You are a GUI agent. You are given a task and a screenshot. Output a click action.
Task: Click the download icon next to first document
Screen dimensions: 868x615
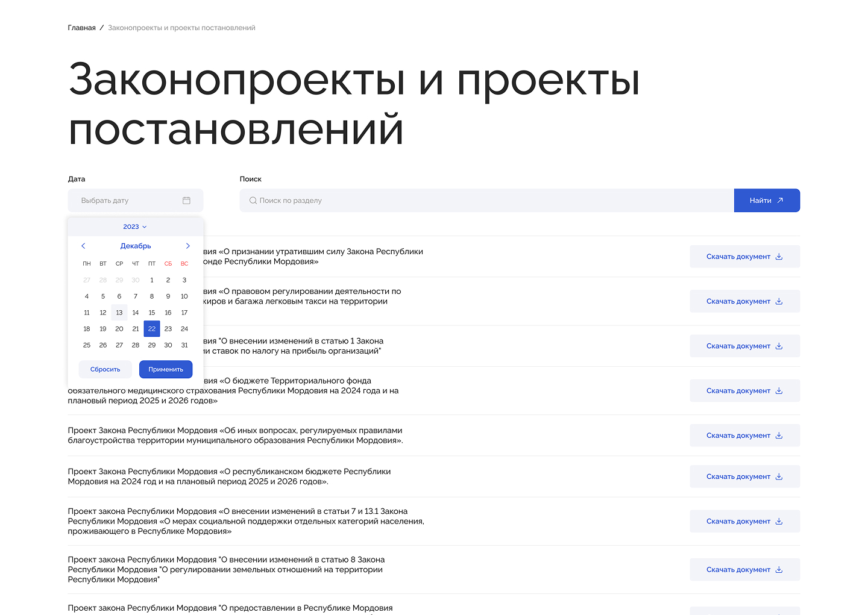pyautogui.click(x=779, y=256)
